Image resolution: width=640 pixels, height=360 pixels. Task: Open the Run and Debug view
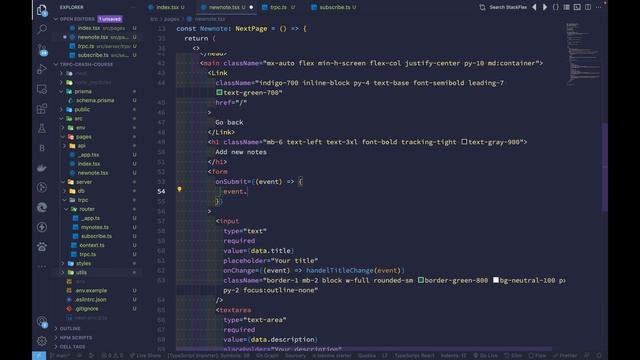42,69
